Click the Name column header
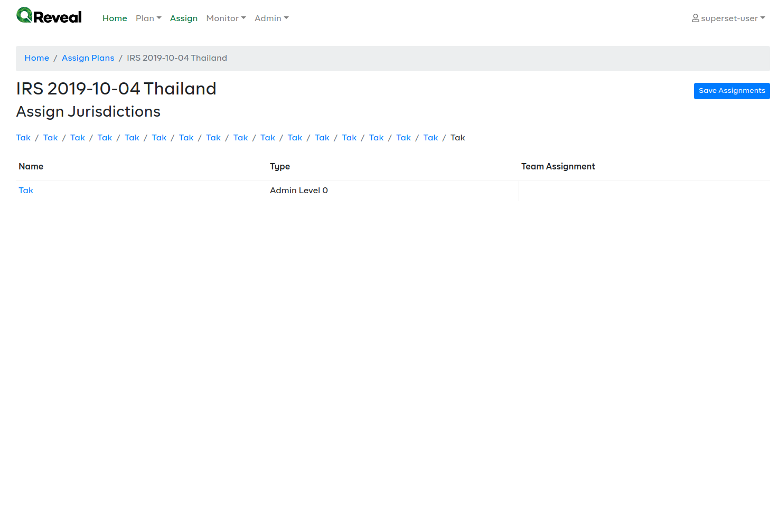The height and width of the screenshot is (532, 778). 31,166
